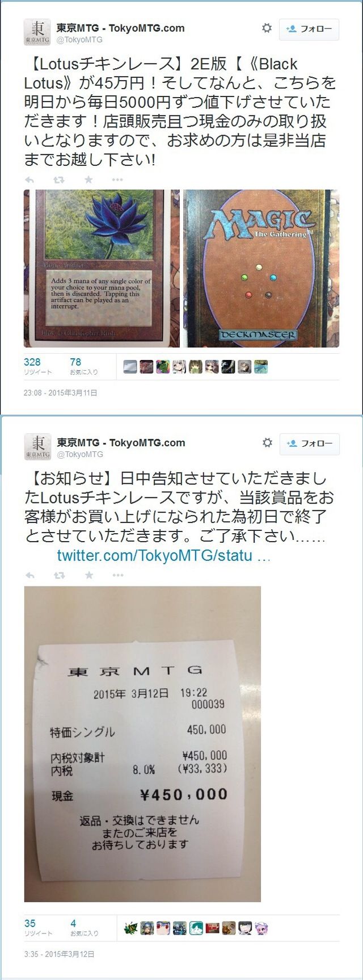Open gear settings menu on first tweet
The width and height of the screenshot is (363, 980).
[267, 28]
